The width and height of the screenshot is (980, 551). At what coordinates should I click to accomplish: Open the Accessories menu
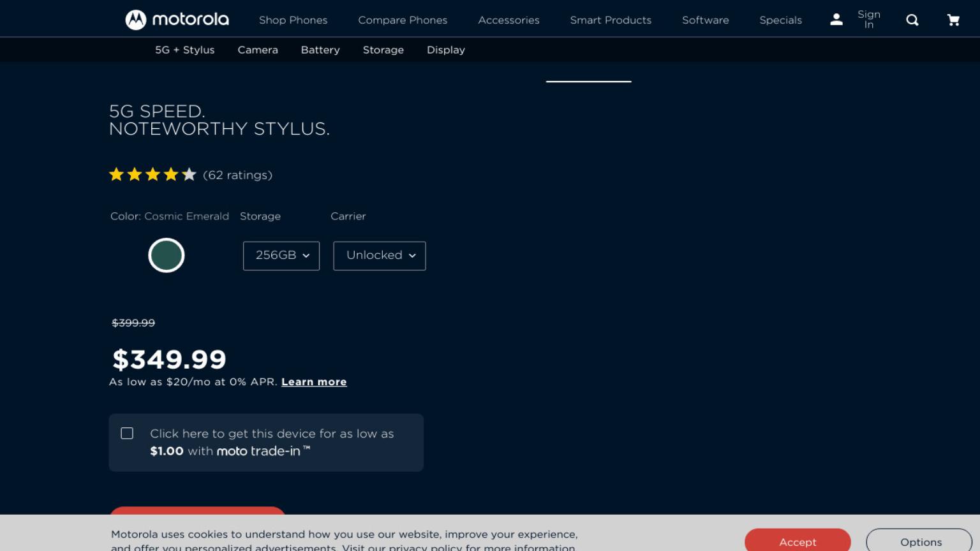tap(509, 20)
